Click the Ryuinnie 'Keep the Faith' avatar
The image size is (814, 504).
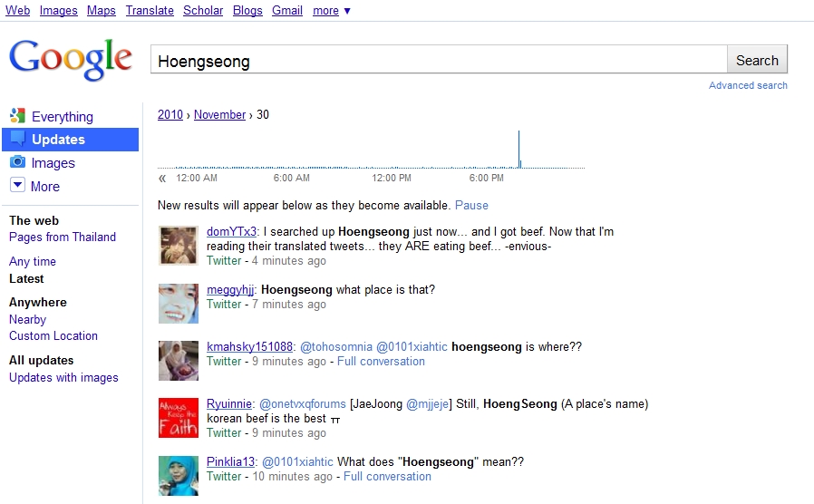coord(179,418)
